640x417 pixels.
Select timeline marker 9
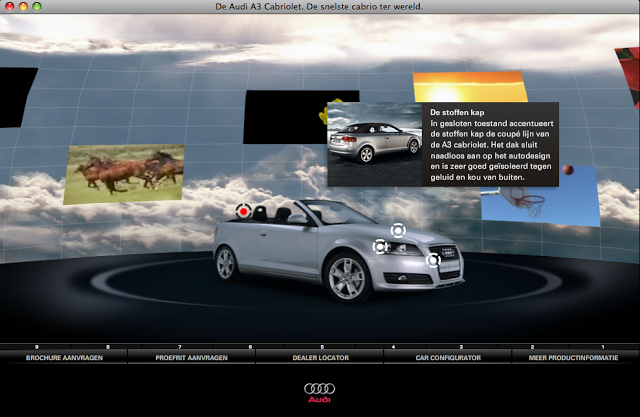pyautogui.click(x=37, y=347)
